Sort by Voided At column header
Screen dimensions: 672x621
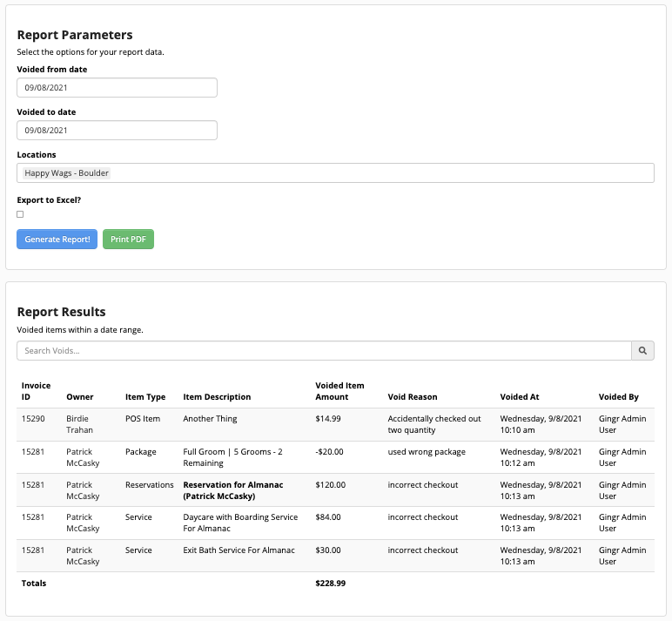pyautogui.click(x=520, y=396)
